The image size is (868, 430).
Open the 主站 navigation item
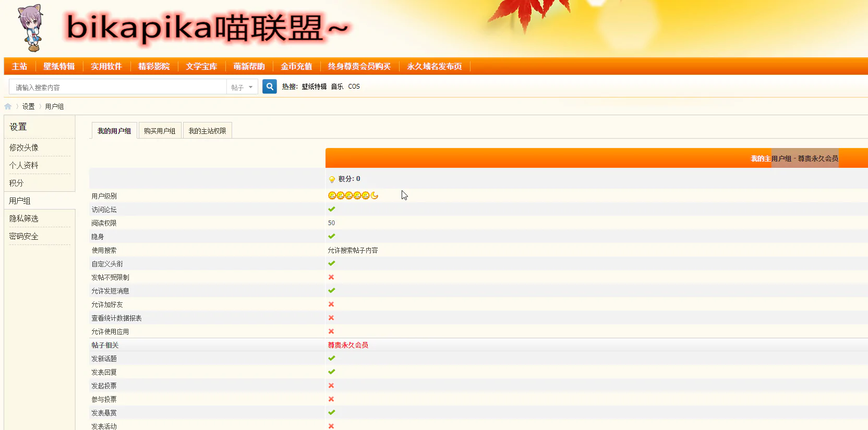pyautogui.click(x=20, y=66)
